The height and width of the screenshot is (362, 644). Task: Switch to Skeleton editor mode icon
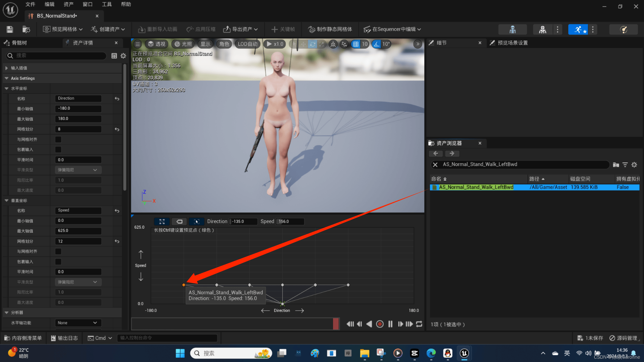pyautogui.click(x=512, y=29)
